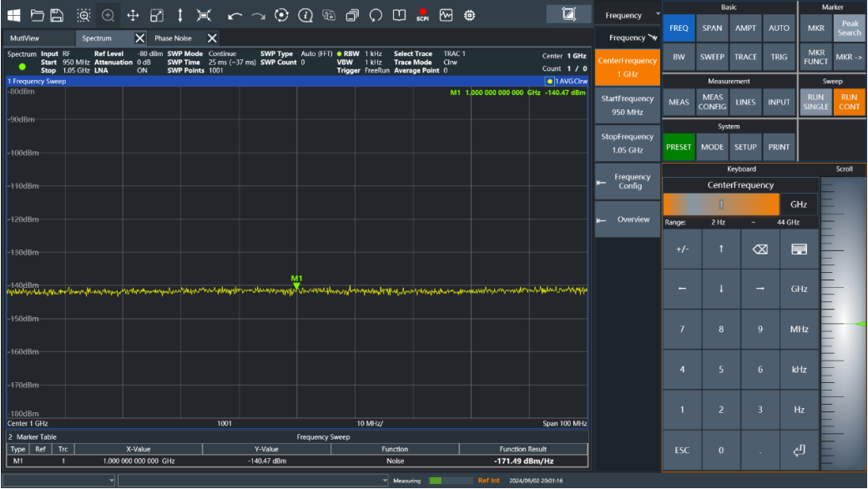
Task: Expand the Frequency Config submenu
Action: coord(627,181)
